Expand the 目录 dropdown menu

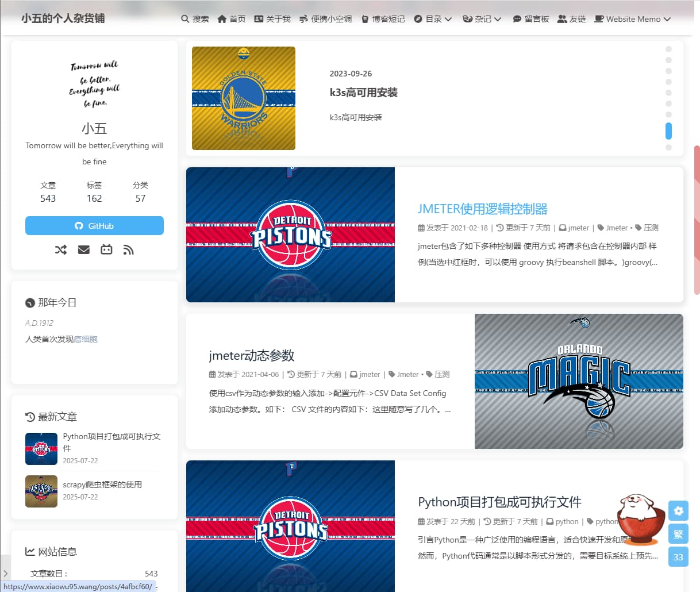tap(433, 18)
